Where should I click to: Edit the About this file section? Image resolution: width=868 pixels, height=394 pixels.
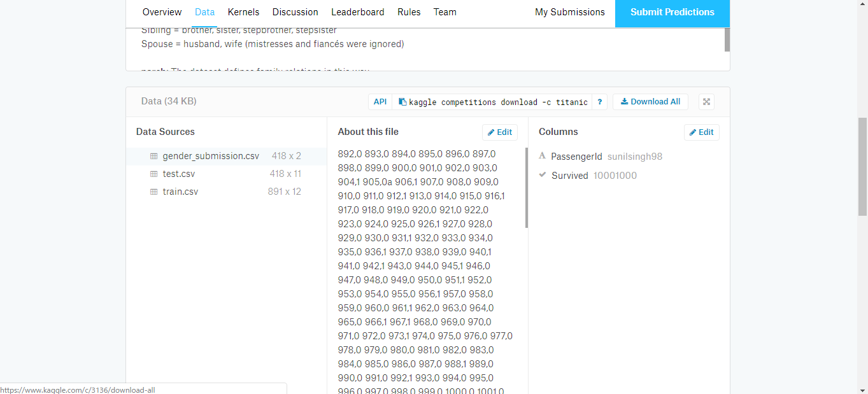[499, 132]
